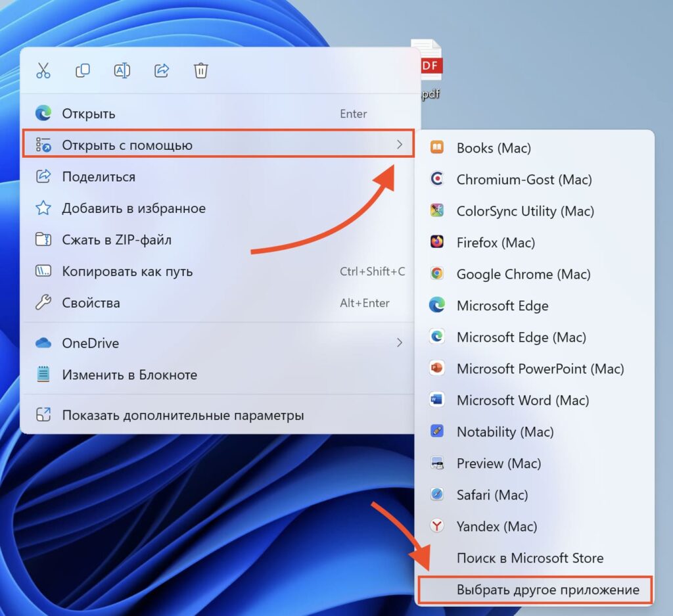
Task: Click the Yandex browser icon
Action: pyautogui.click(x=437, y=525)
